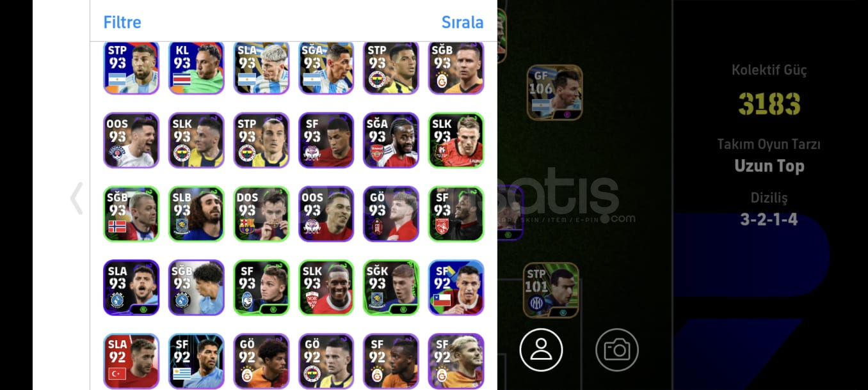Image resolution: width=868 pixels, height=390 pixels.
Task: Select the SĞK 93 player card
Action: tap(391, 288)
